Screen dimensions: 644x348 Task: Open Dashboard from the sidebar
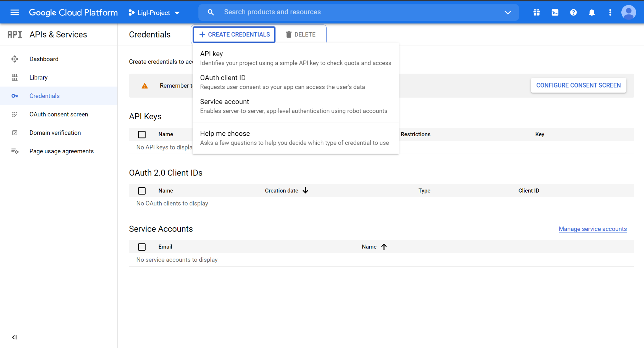[x=44, y=59]
